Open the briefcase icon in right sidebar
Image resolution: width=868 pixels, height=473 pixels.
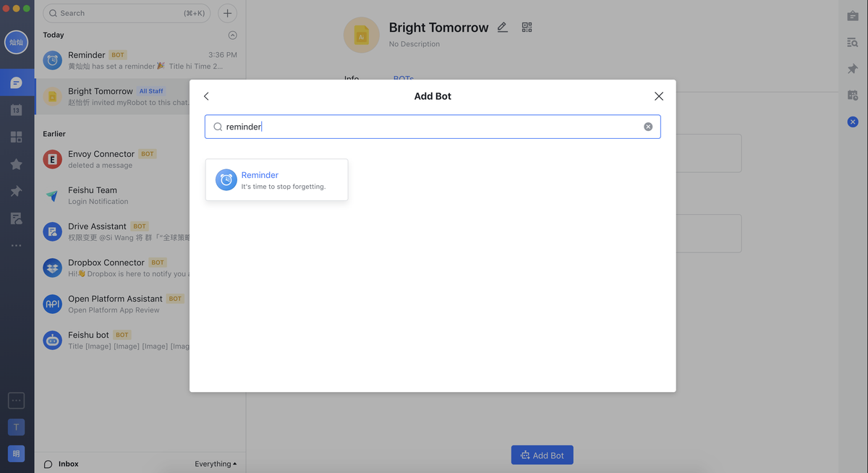click(853, 16)
